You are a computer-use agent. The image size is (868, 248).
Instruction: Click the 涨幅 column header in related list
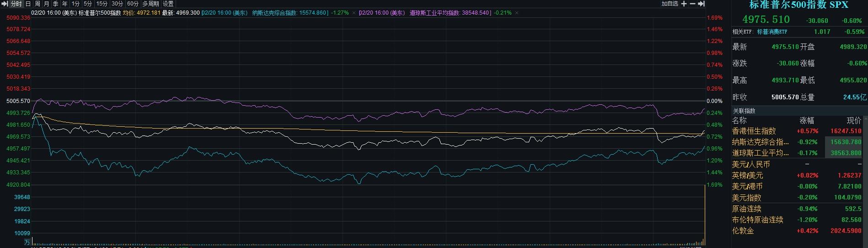point(807,120)
